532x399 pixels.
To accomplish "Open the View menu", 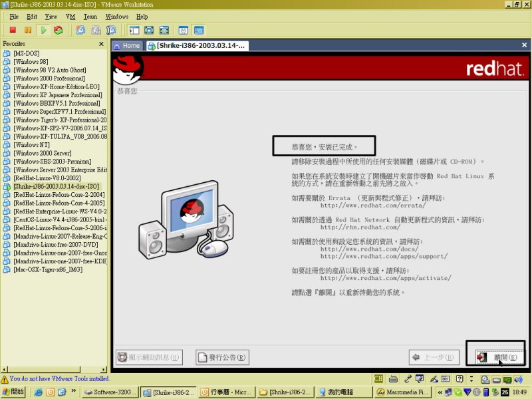I will (x=51, y=17).
